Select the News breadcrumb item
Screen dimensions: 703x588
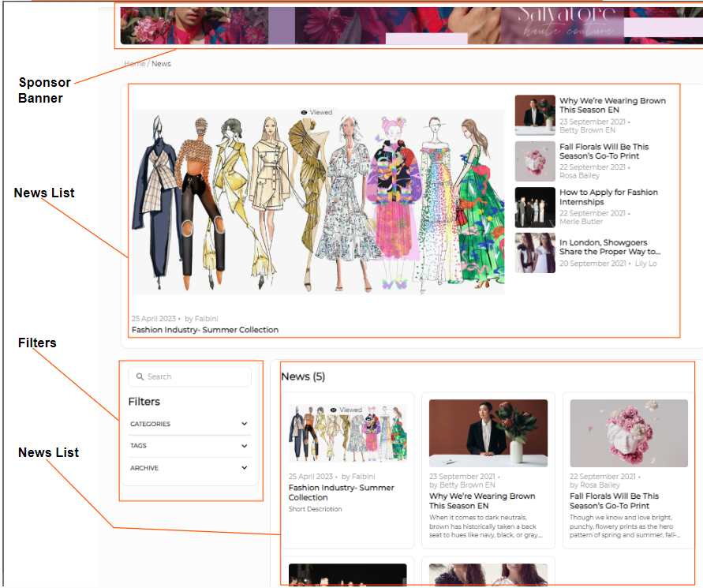coord(161,64)
